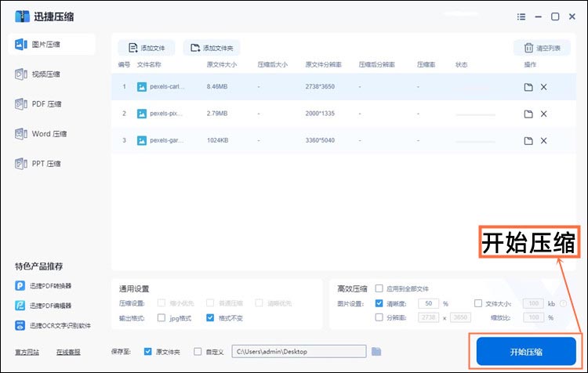588x373 pixels.
Task: Open the 图片压缩 sidebar tab
Action: click(52, 44)
